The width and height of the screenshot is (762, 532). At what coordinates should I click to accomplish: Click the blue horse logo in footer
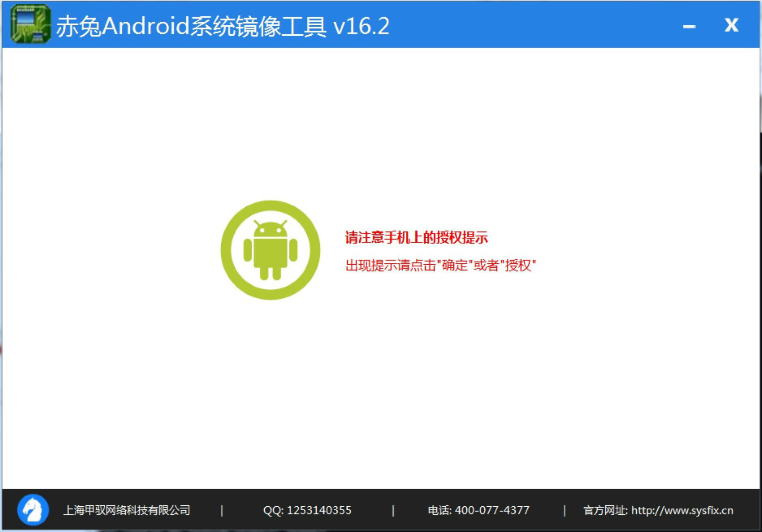pos(33,510)
